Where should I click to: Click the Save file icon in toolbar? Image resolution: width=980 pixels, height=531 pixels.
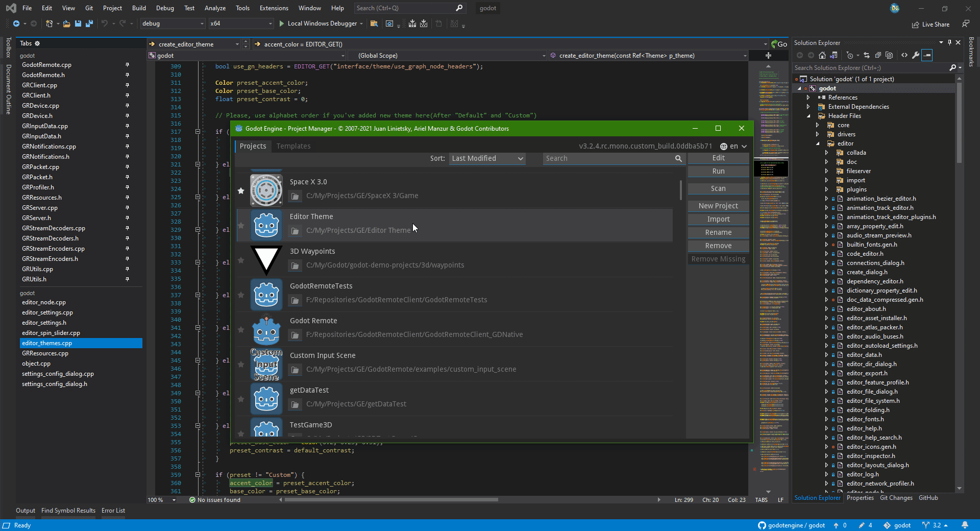78,23
